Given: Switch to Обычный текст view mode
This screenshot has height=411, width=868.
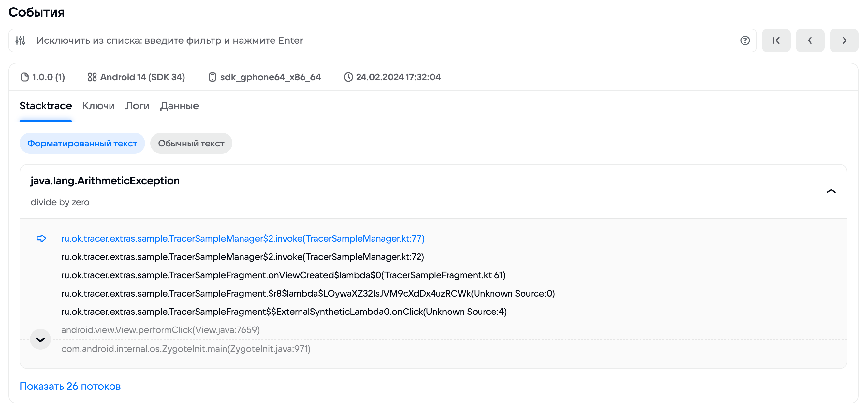Looking at the screenshot, I should click(x=191, y=143).
